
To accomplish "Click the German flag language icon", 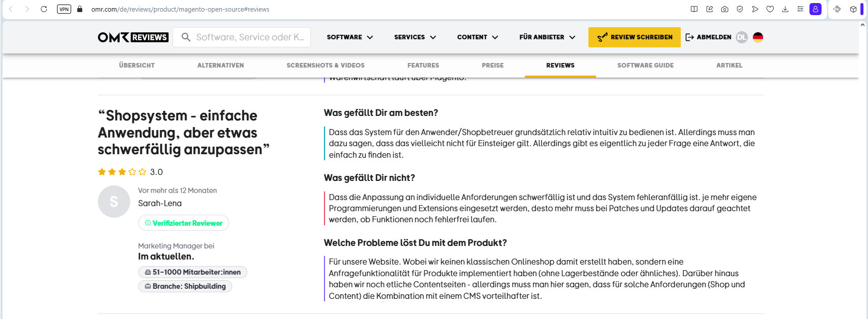I will click(x=758, y=37).
